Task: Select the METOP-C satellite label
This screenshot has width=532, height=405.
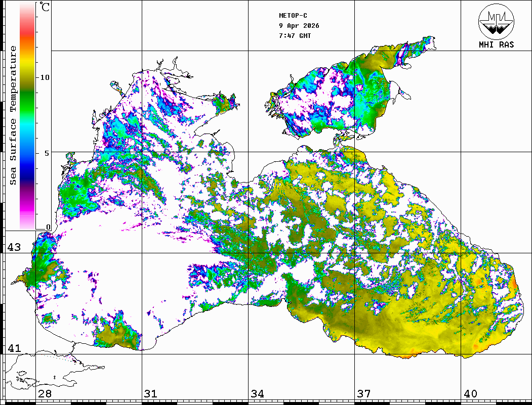Action: tap(293, 16)
